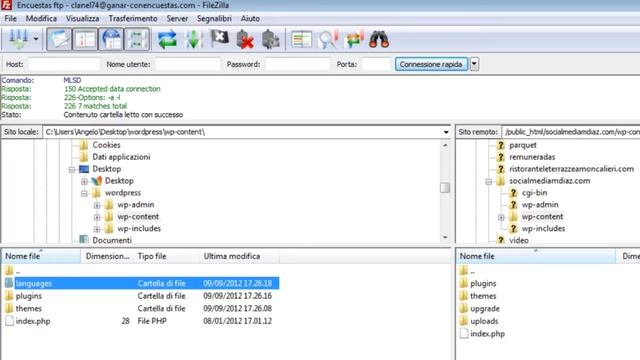Toggle local directory tree view
The image size is (640, 360).
[85, 39]
